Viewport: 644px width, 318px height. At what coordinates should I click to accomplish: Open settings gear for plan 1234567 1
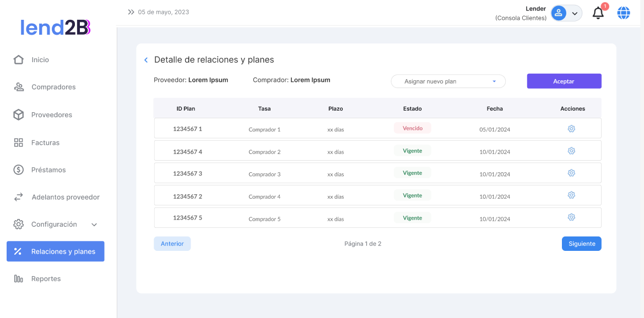571,129
